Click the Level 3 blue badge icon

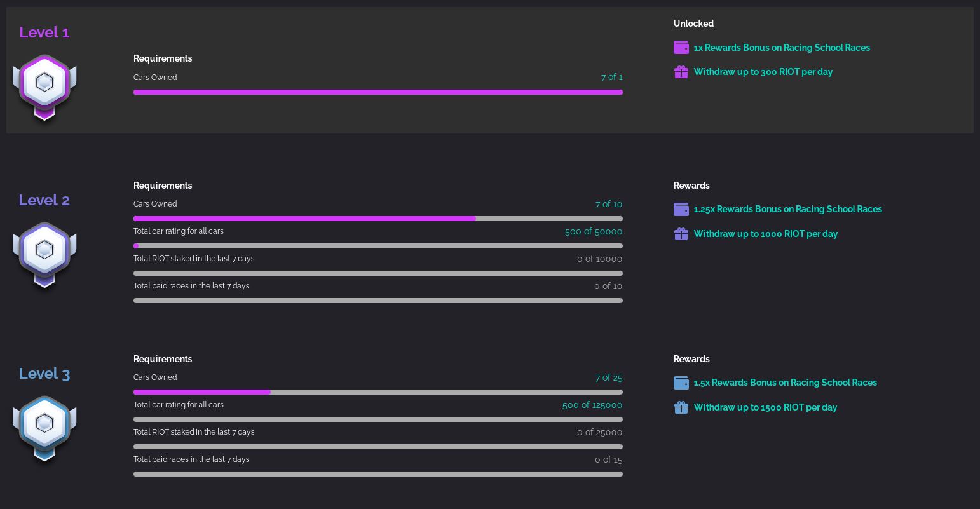tap(44, 429)
